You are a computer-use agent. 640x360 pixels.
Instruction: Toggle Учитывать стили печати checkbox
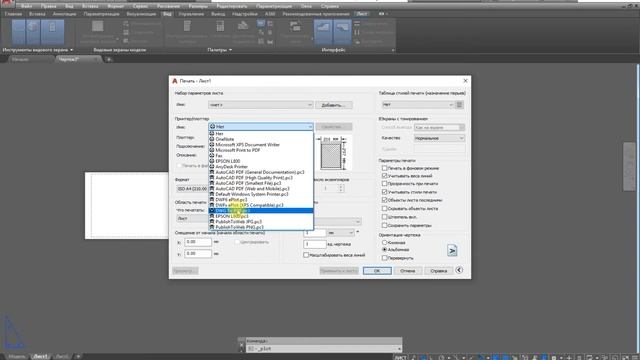tap(384, 192)
